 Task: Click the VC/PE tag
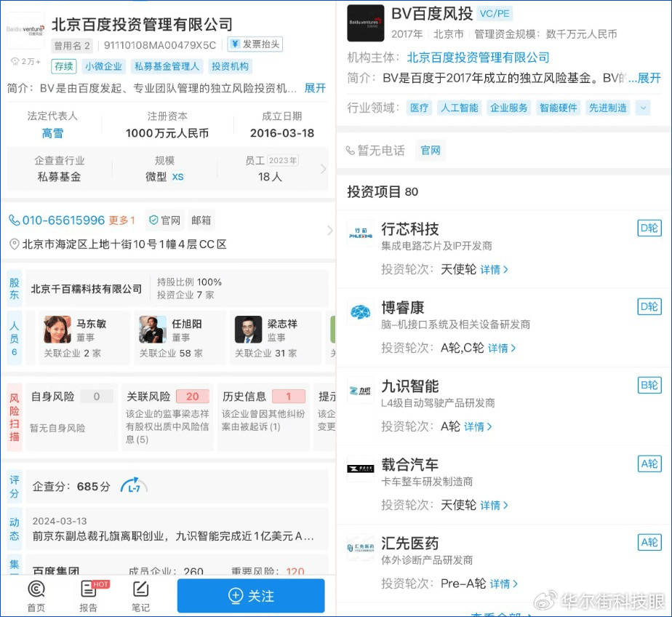coord(495,14)
